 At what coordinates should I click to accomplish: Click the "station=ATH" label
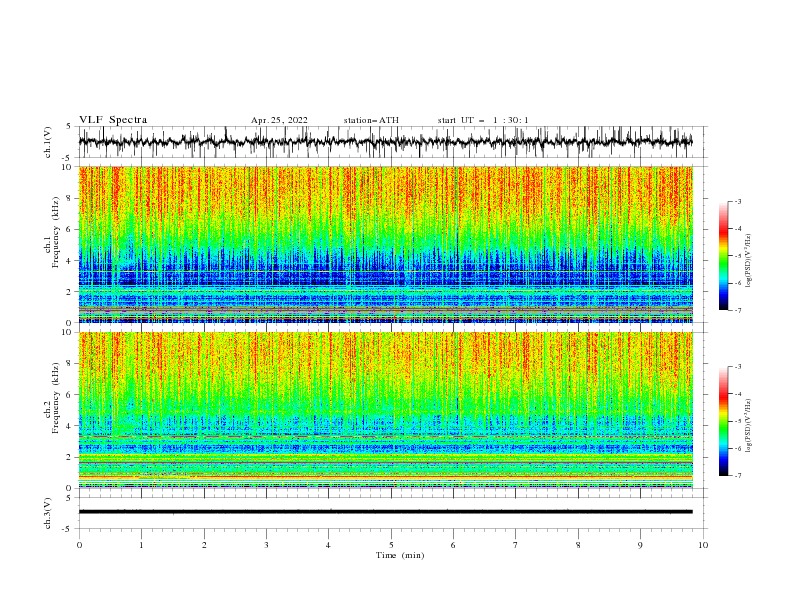click(x=371, y=120)
